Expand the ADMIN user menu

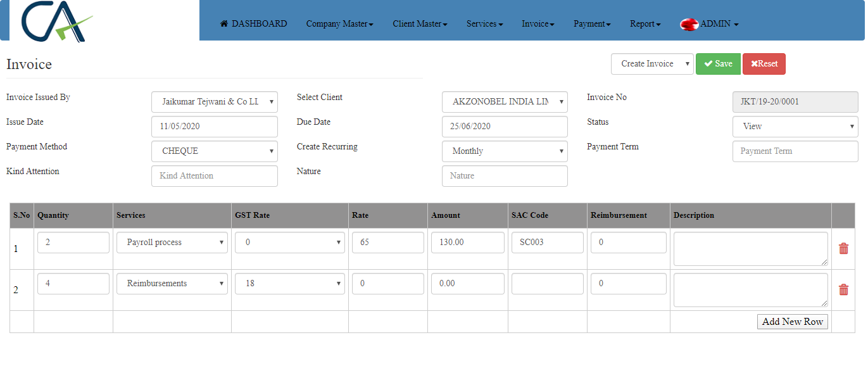[719, 23]
